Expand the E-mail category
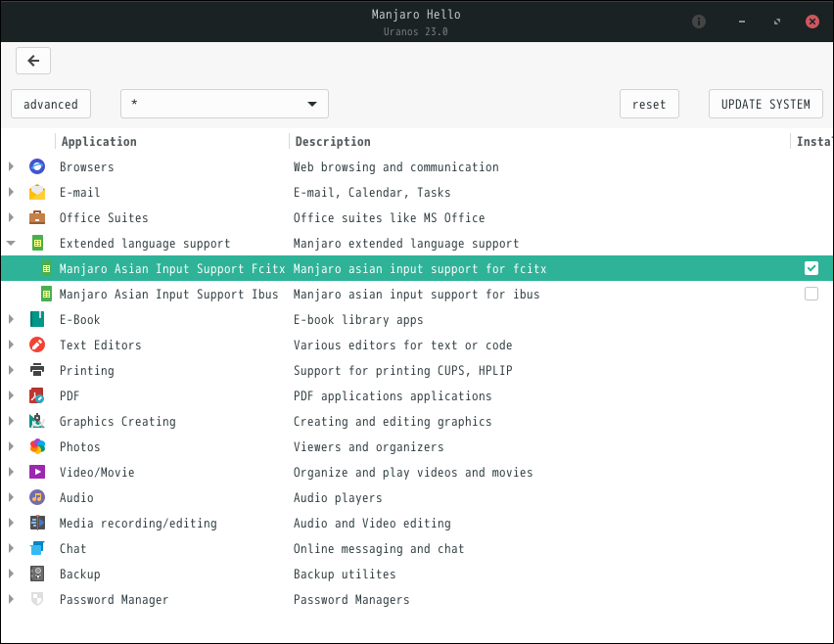This screenshot has width=834, height=644. (x=11, y=192)
